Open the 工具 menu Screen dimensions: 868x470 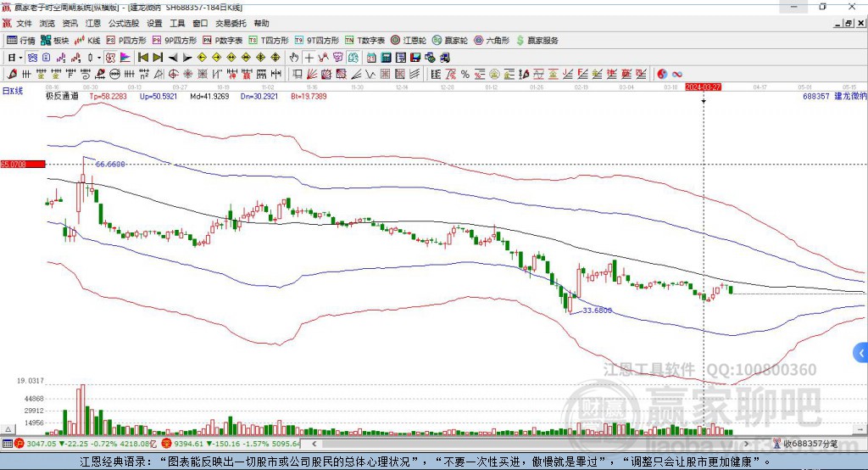177,23
